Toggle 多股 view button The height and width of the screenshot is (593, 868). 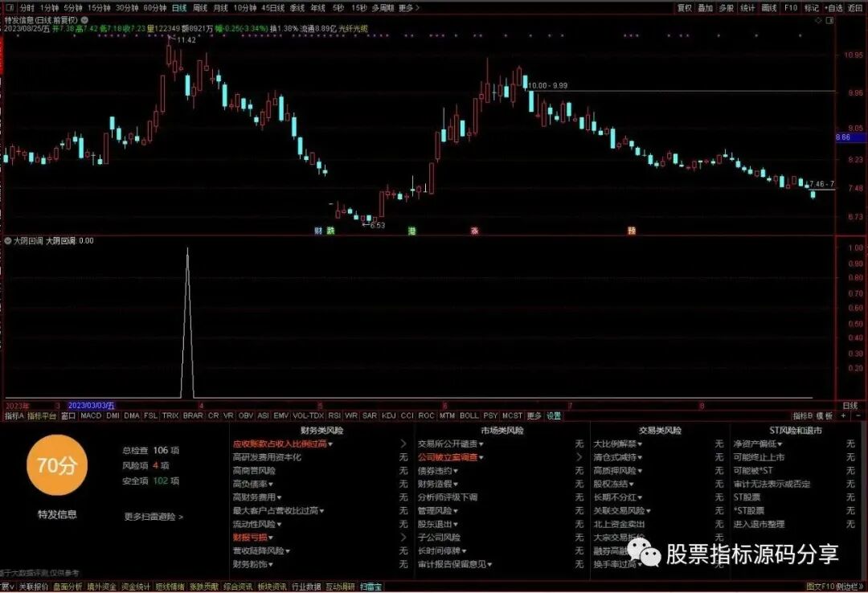coord(727,8)
